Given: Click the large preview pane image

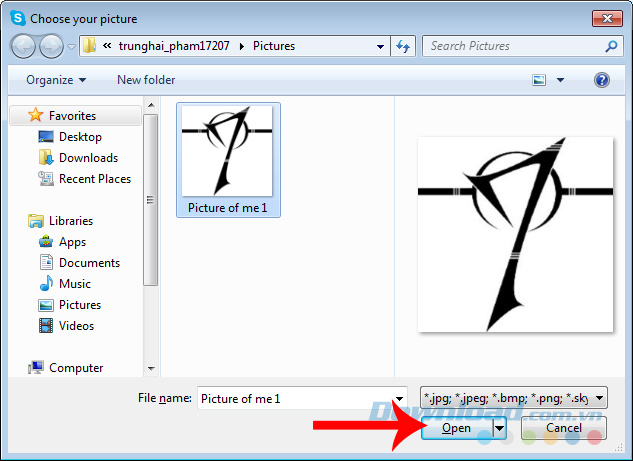Looking at the screenshot, I should pos(516,234).
